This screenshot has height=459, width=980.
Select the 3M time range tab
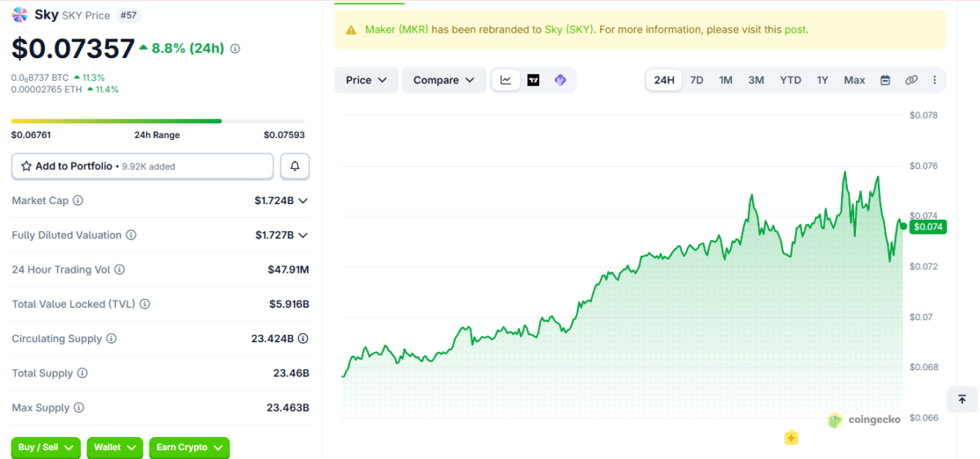(756, 80)
